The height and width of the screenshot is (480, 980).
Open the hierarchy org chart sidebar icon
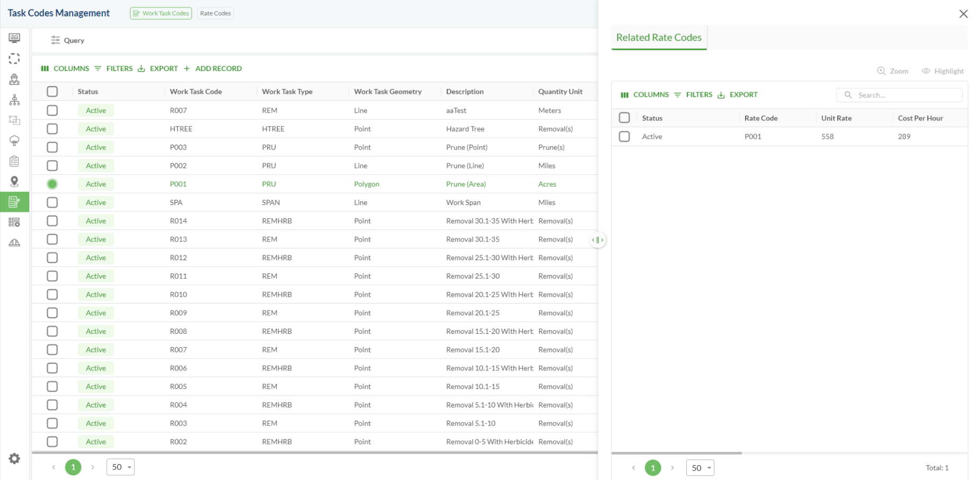click(x=14, y=100)
